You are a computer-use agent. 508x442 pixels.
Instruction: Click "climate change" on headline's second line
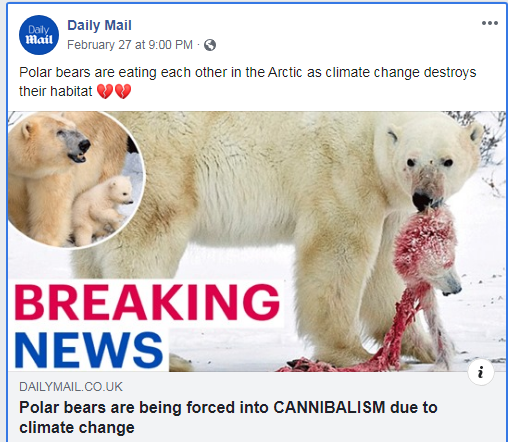[77, 427]
